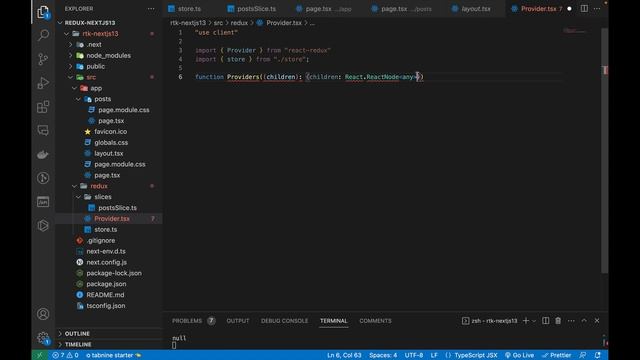Click the split editor icon
This screenshot has height=360, width=640.
[x=584, y=9]
